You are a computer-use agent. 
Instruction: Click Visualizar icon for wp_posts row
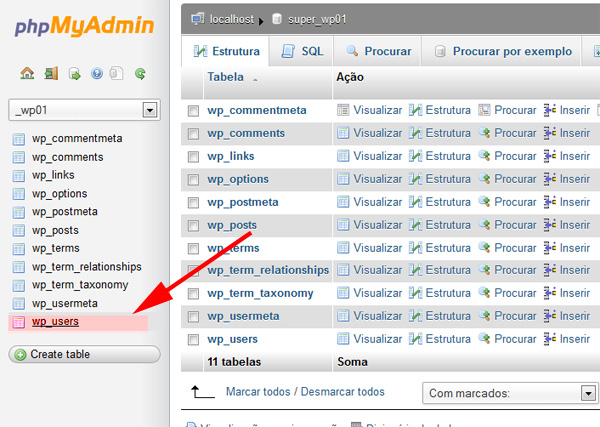click(x=344, y=224)
